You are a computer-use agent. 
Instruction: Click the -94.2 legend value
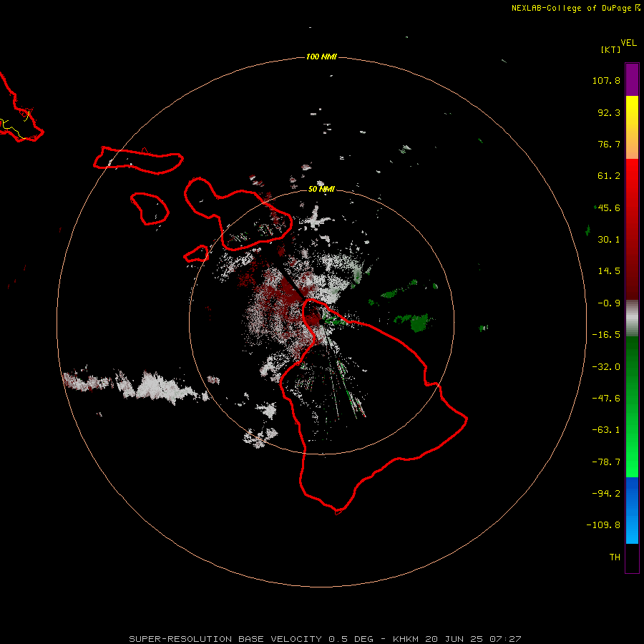click(606, 494)
